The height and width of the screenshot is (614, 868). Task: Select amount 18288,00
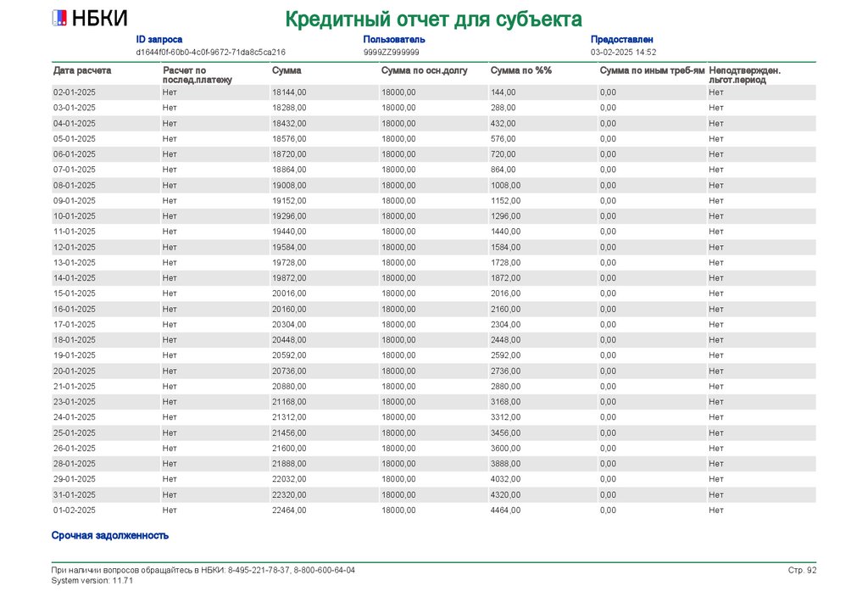coord(289,108)
